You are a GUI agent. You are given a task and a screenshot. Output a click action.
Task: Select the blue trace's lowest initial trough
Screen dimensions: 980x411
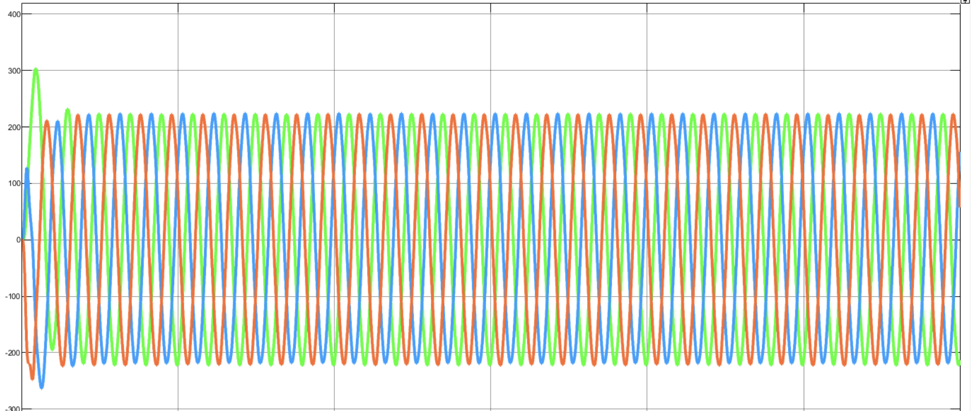41,385
